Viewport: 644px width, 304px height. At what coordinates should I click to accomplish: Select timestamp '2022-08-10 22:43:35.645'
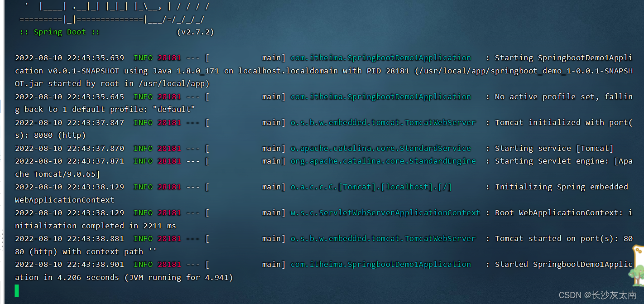(69, 97)
